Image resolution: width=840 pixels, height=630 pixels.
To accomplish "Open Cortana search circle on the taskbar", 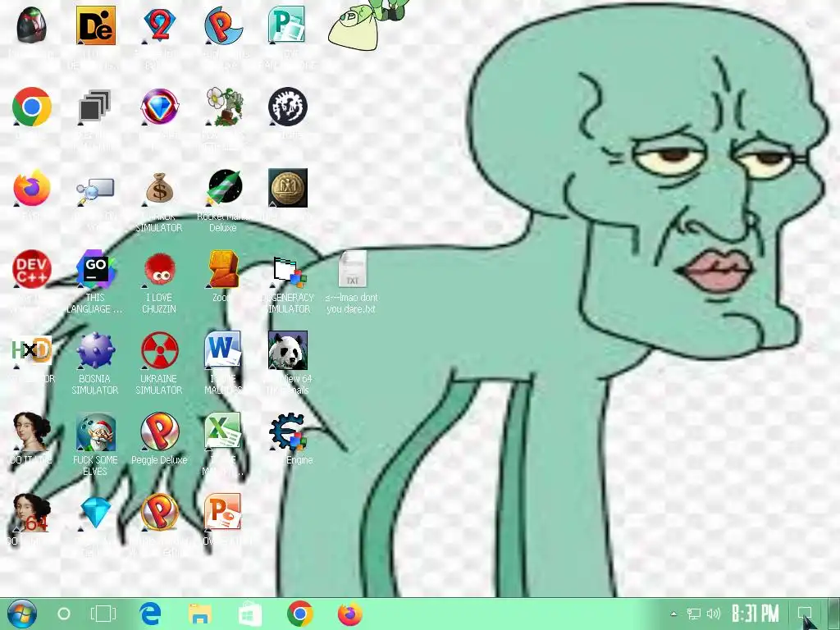I will pos(64,614).
